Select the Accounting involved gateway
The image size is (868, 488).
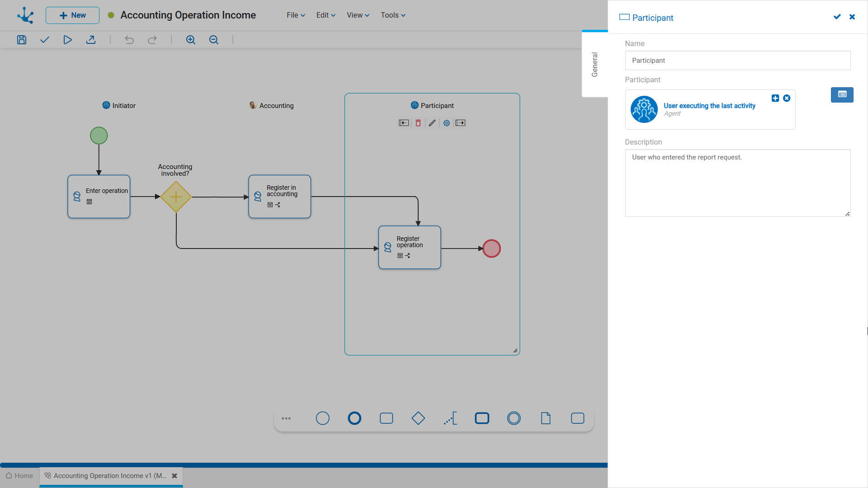(x=176, y=197)
